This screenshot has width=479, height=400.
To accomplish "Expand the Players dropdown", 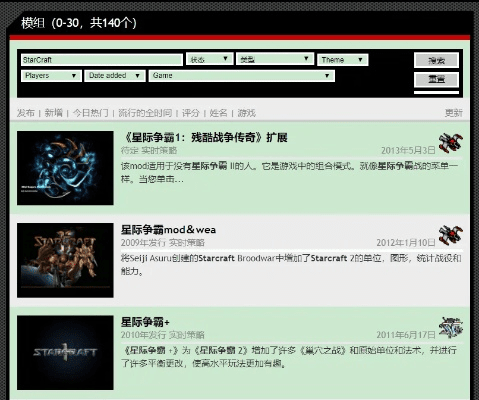I will click(51, 76).
